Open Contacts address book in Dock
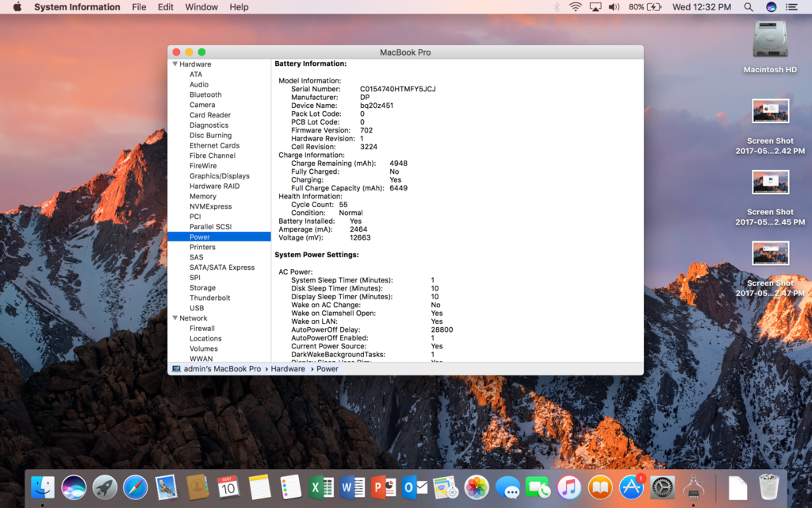The width and height of the screenshot is (812, 508). pos(197,487)
